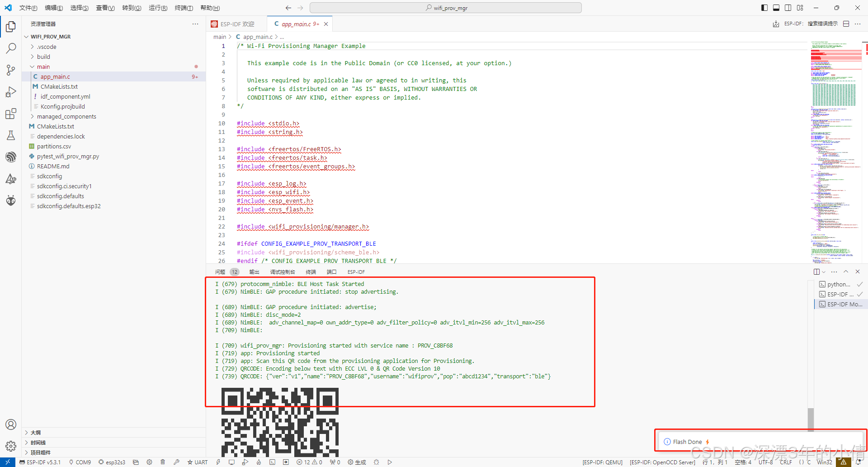Open the terminal split dropdown arrow
868x467 pixels.
824,272
